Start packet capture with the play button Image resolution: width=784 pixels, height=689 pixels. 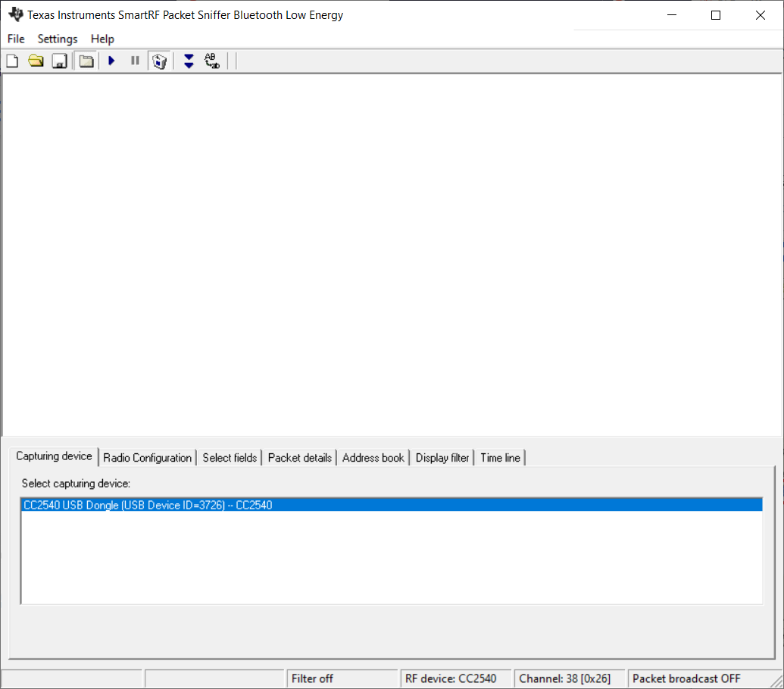tap(111, 61)
